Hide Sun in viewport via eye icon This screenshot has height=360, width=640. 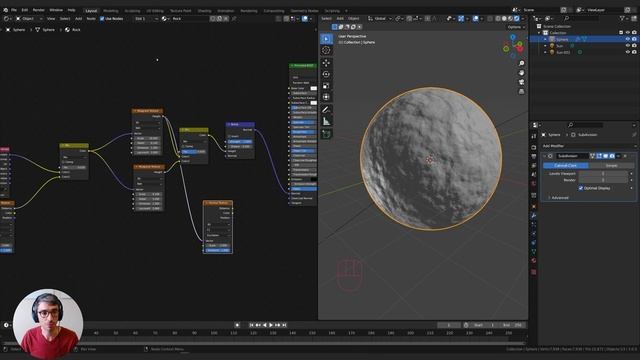click(x=628, y=46)
